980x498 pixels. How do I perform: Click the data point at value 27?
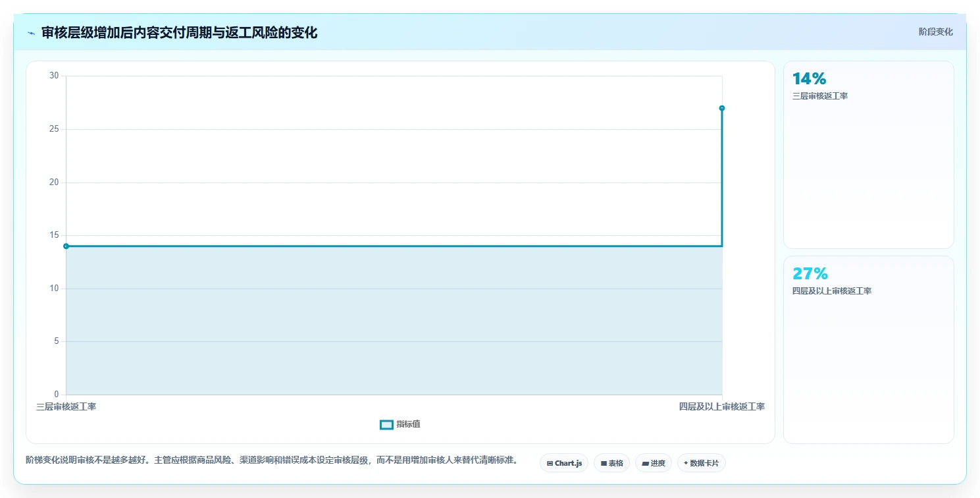(722, 108)
